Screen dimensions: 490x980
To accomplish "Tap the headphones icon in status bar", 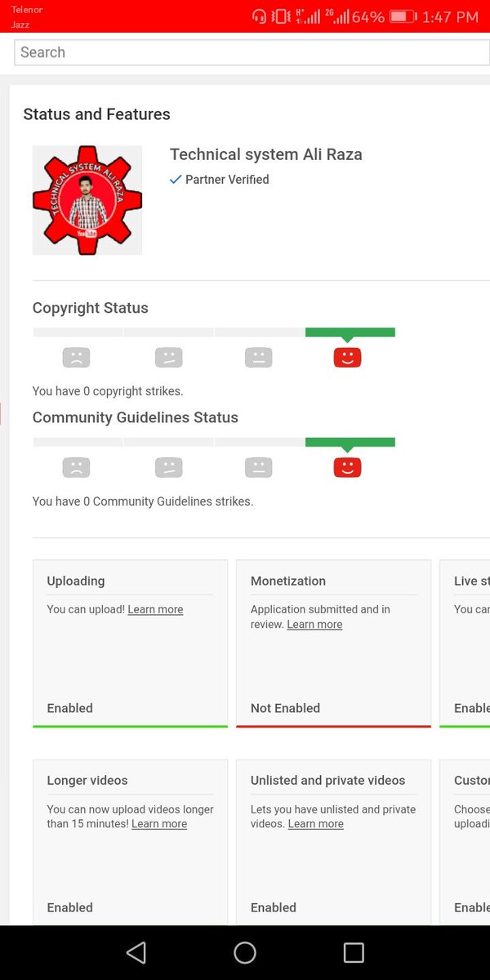I will coord(260,16).
